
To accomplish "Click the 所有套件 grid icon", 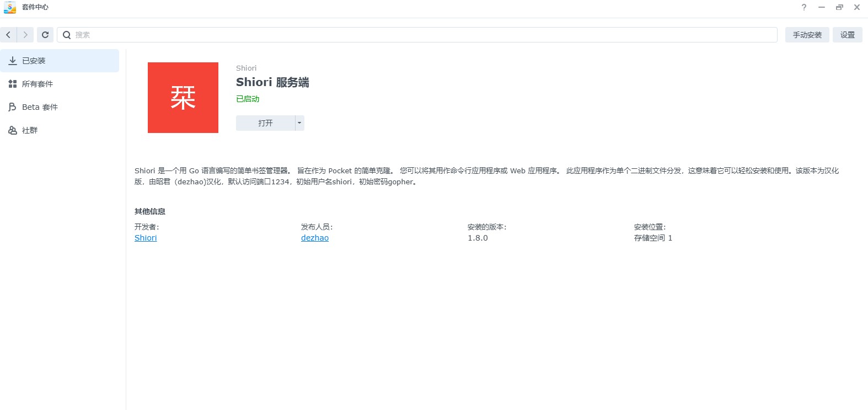I will [12, 84].
